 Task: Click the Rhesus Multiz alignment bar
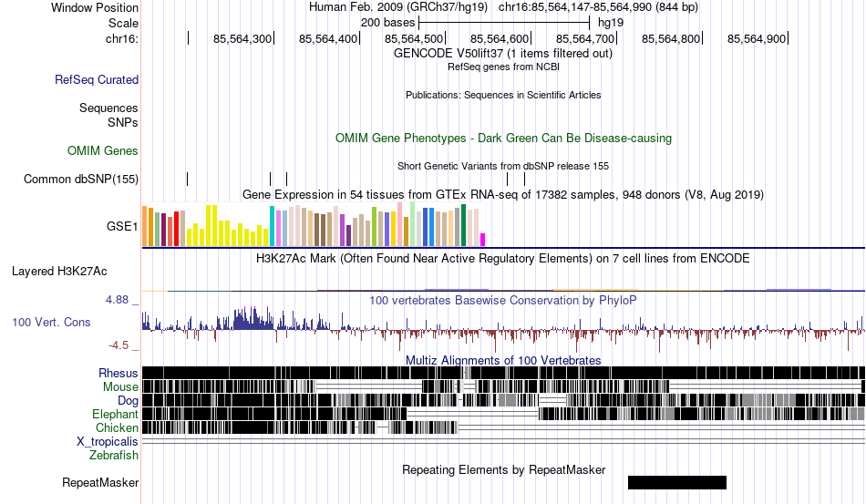(503, 373)
